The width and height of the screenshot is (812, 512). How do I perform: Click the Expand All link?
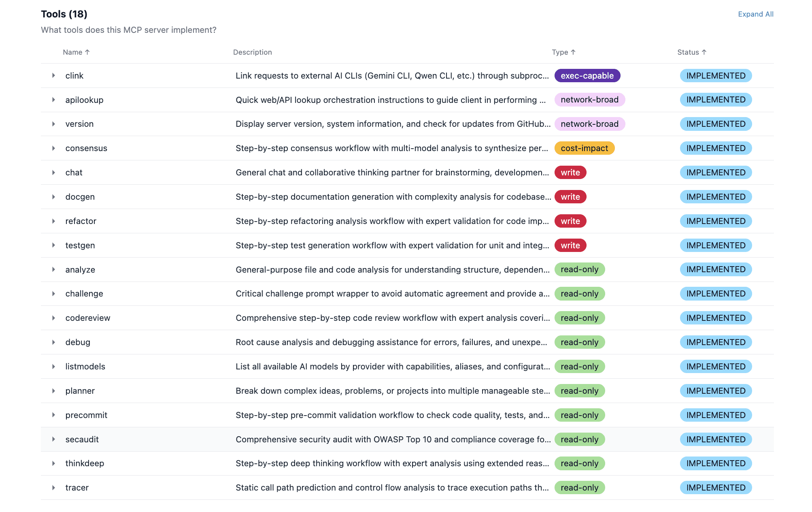[755, 14]
